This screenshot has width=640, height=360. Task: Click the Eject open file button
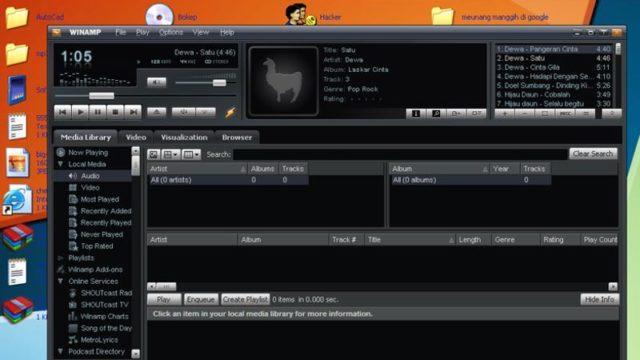(156, 112)
